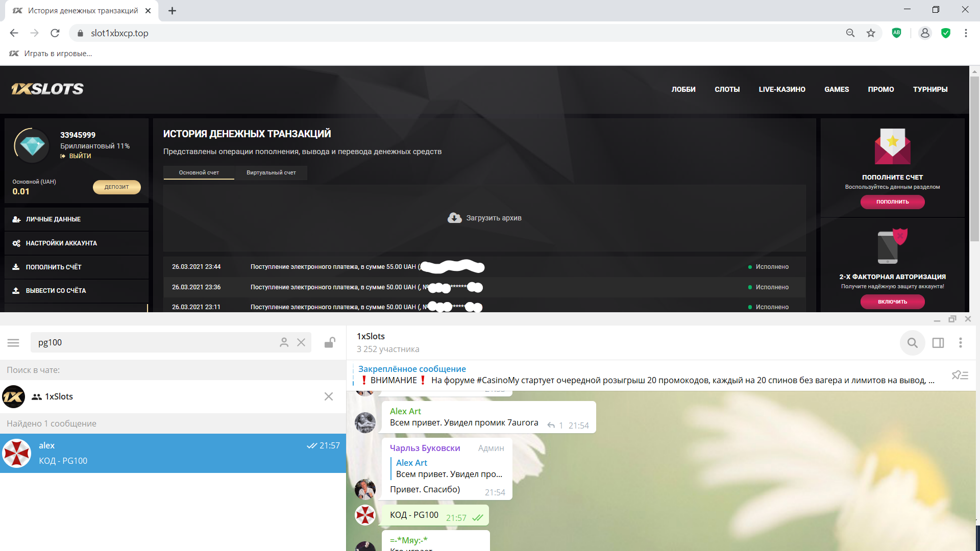This screenshot has width=980, height=551.
Task: Open browser zoom magnifier icon
Action: point(850,33)
